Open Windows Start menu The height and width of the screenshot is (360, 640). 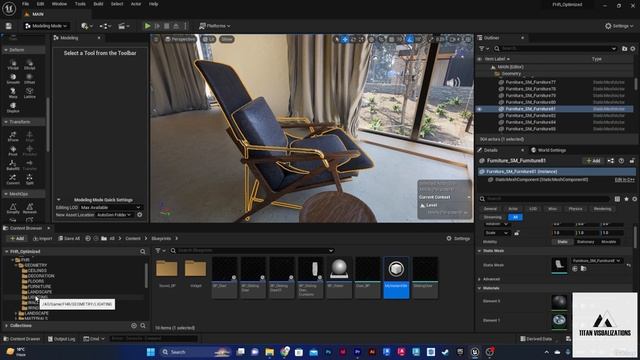pyautogui.click(x=151, y=352)
